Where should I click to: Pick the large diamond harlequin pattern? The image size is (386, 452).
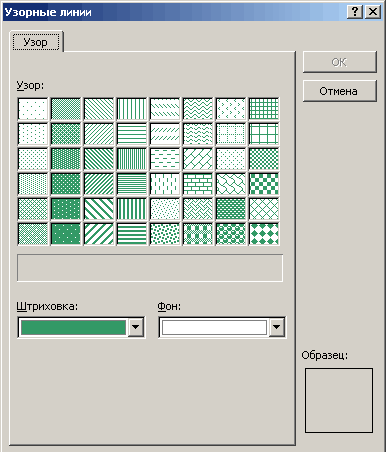(264, 234)
